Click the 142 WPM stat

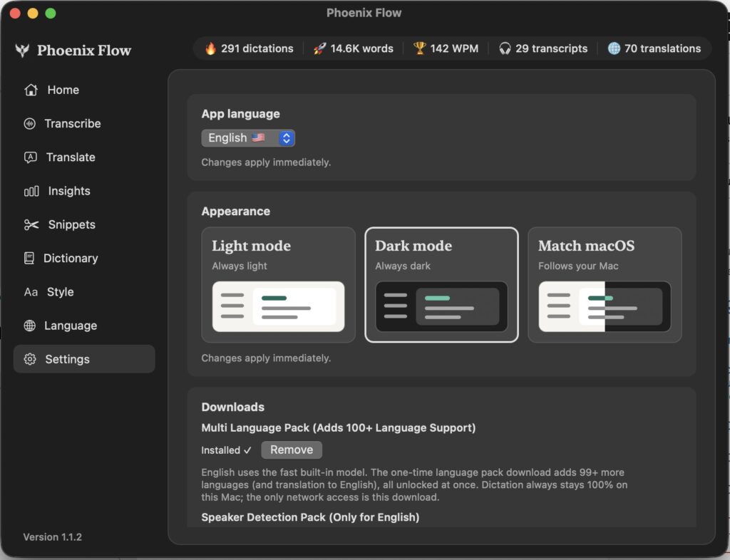point(446,48)
